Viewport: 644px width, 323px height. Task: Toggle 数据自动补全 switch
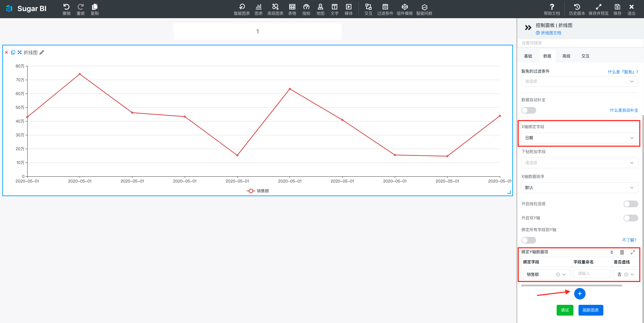tap(529, 110)
